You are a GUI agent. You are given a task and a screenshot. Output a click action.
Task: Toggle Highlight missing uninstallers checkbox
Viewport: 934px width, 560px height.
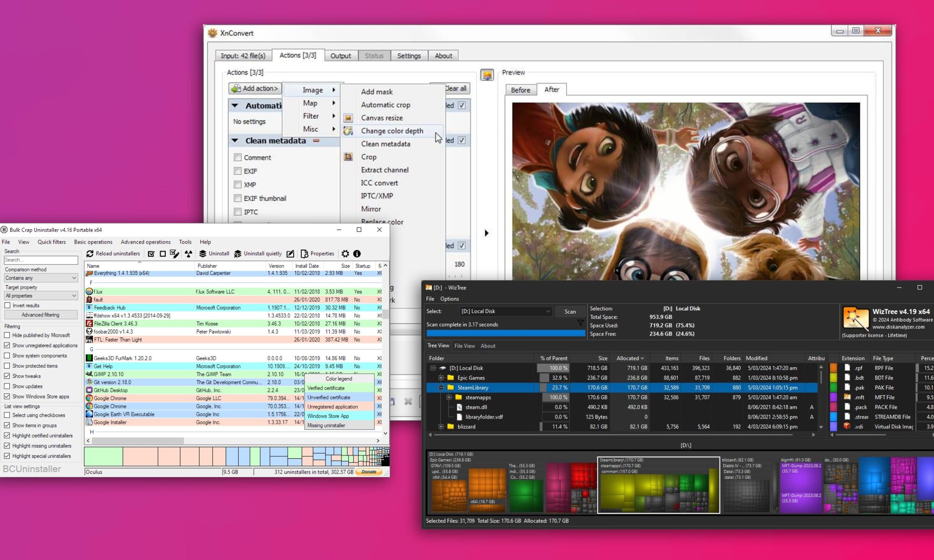pos(7,446)
